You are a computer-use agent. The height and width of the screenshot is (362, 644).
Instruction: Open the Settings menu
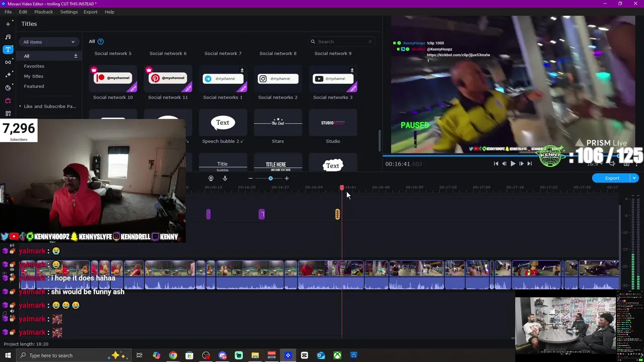69,12
